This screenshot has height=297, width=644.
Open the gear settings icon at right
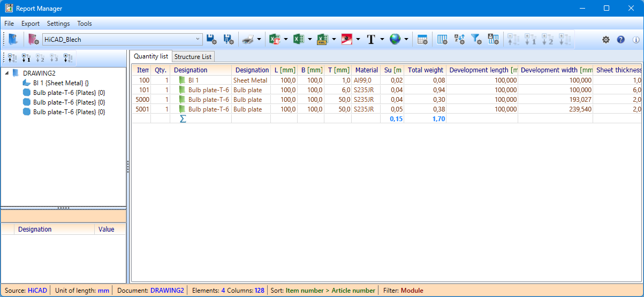coord(605,40)
